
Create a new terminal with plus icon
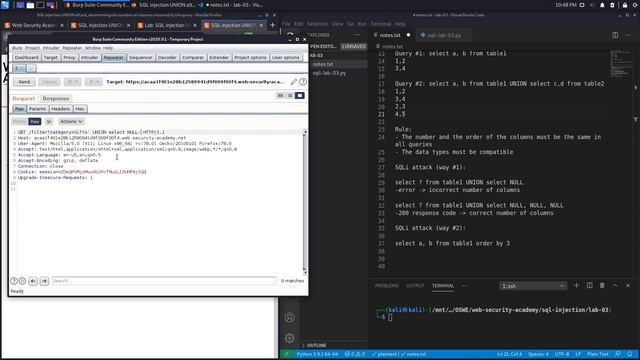(576, 285)
